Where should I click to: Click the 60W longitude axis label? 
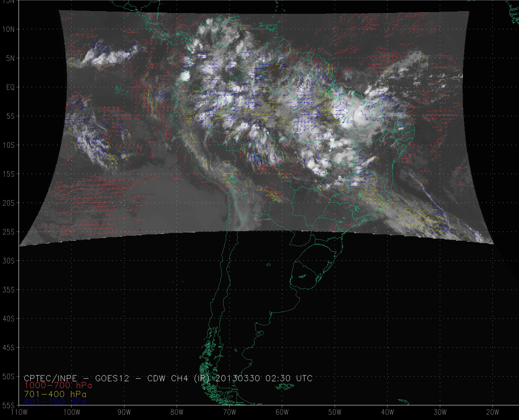coord(282,412)
